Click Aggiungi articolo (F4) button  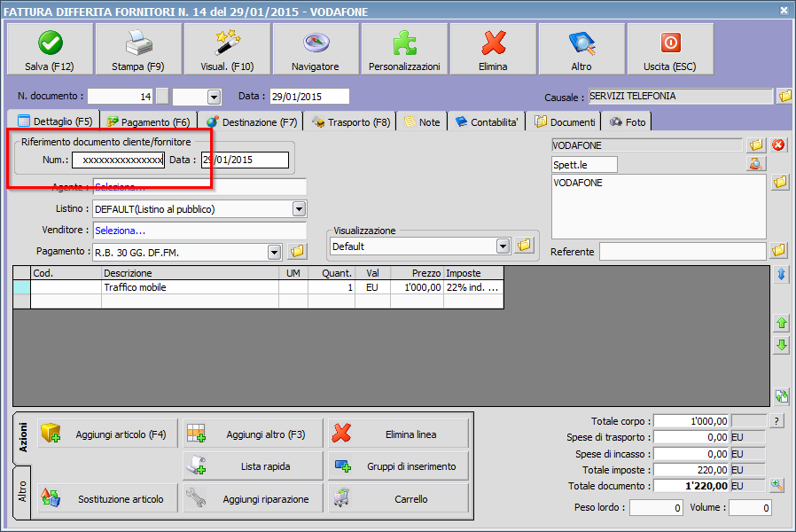point(107,434)
